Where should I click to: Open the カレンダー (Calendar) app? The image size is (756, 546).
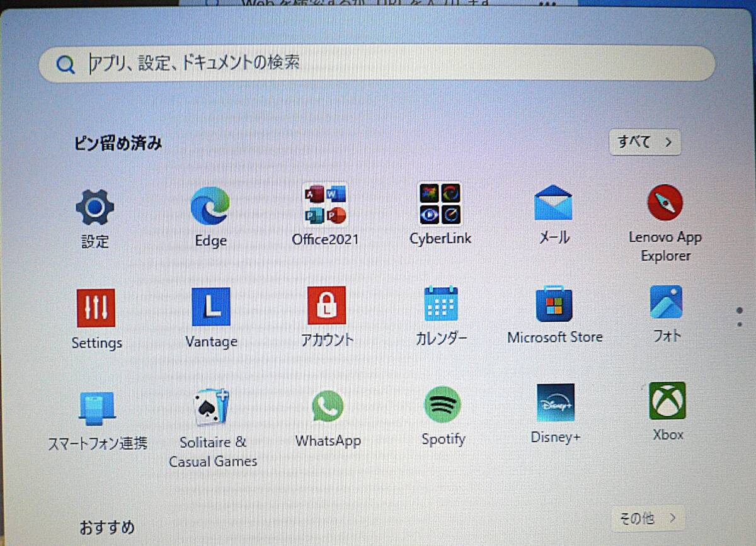(x=440, y=304)
